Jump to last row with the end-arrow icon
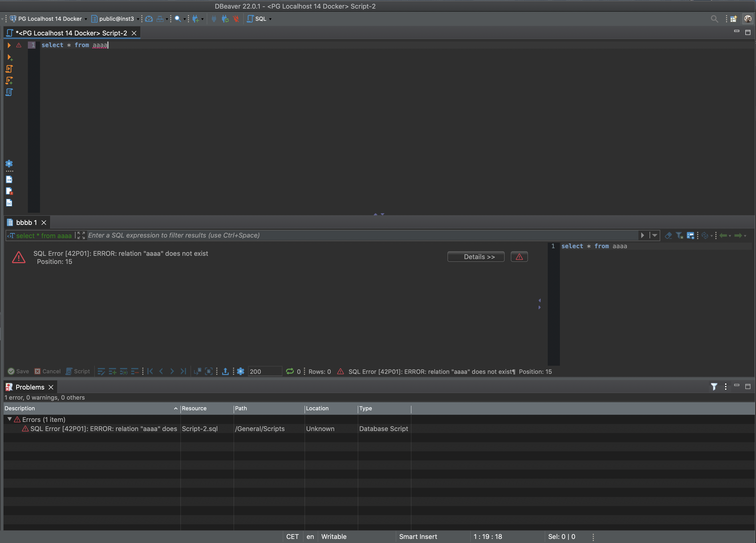The width and height of the screenshot is (756, 543). (x=183, y=372)
